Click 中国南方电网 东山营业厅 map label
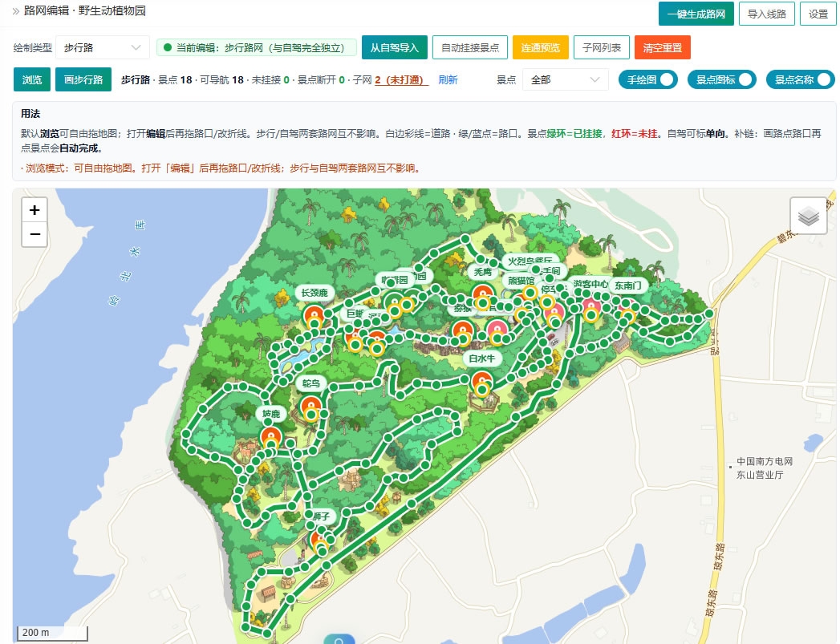The image size is (840, 644). [763, 468]
